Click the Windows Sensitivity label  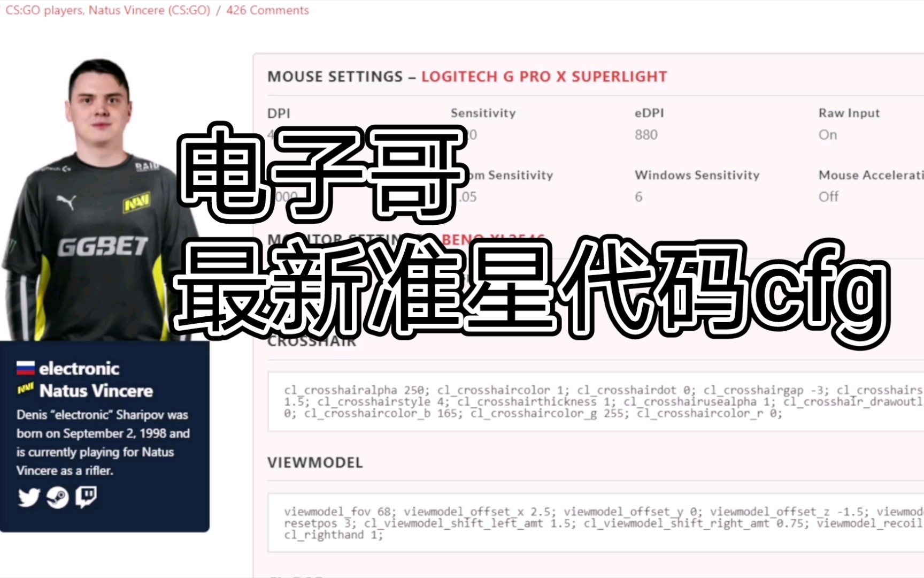point(697,175)
